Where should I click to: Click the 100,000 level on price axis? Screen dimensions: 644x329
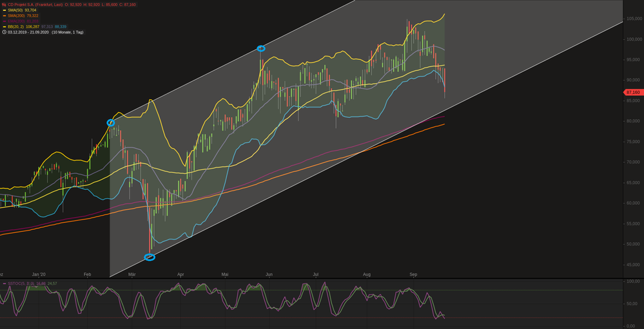[x=633, y=39]
